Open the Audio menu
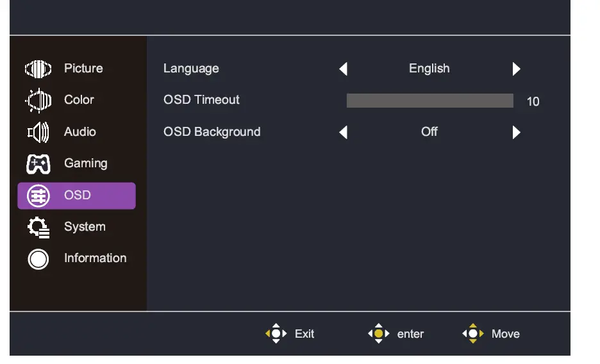The image size is (600, 364). tap(80, 132)
